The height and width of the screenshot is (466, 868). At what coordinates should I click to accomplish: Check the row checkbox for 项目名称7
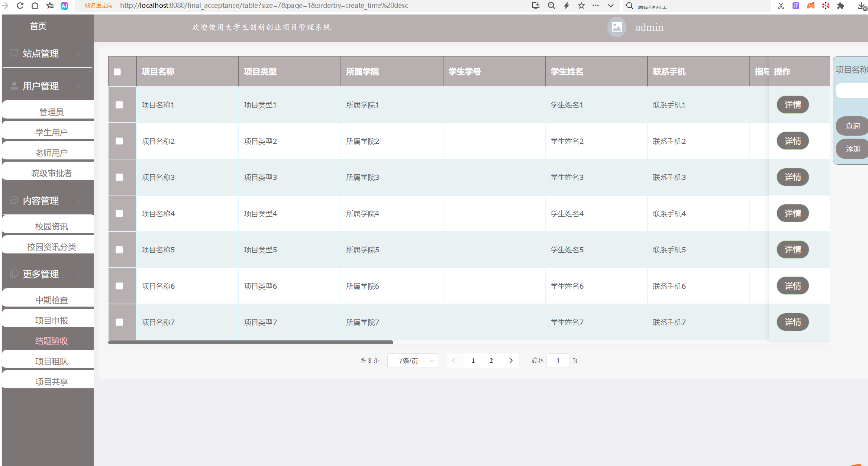(x=119, y=322)
